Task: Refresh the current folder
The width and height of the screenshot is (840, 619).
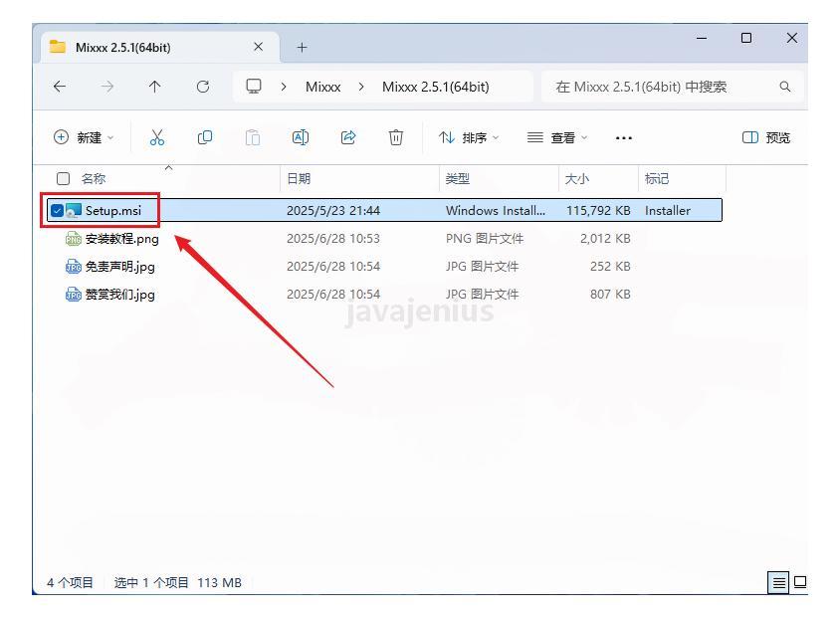Action: point(202,87)
